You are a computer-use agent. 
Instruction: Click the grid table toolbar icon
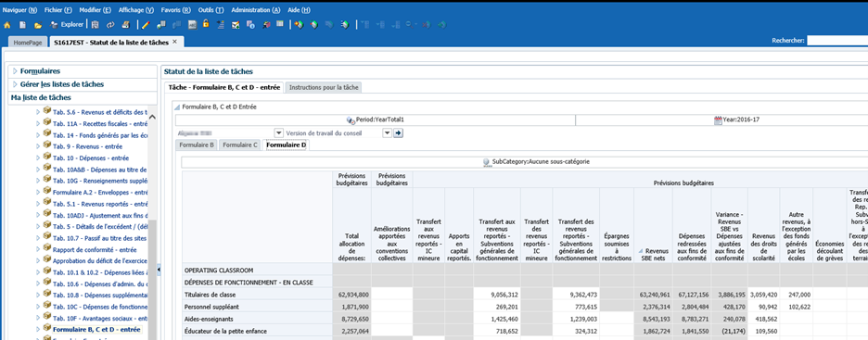(280, 24)
